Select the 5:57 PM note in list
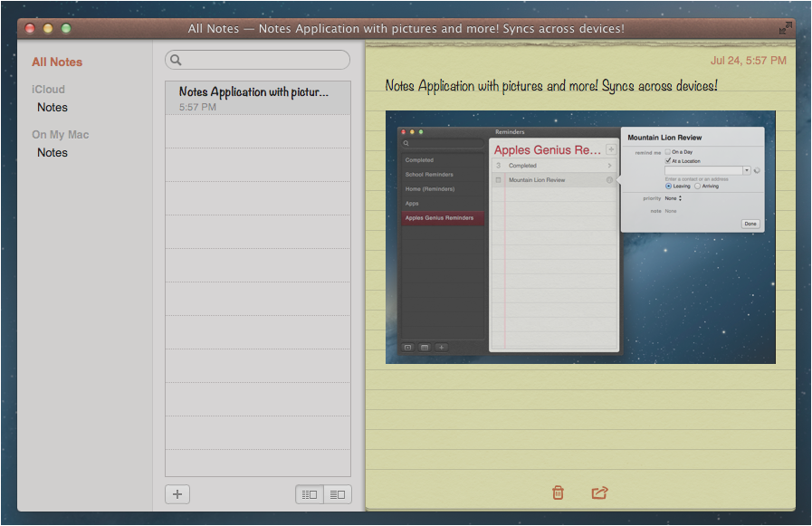Image resolution: width=812 pixels, height=526 pixels. [257, 99]
